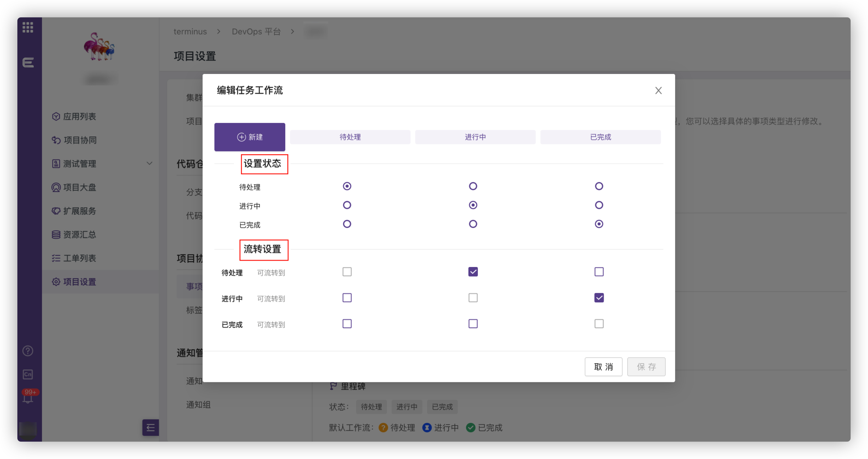Select 项目协同 in the sidebar
The height and width of the screenshot is (459, 868).
(x=79, y=140)
